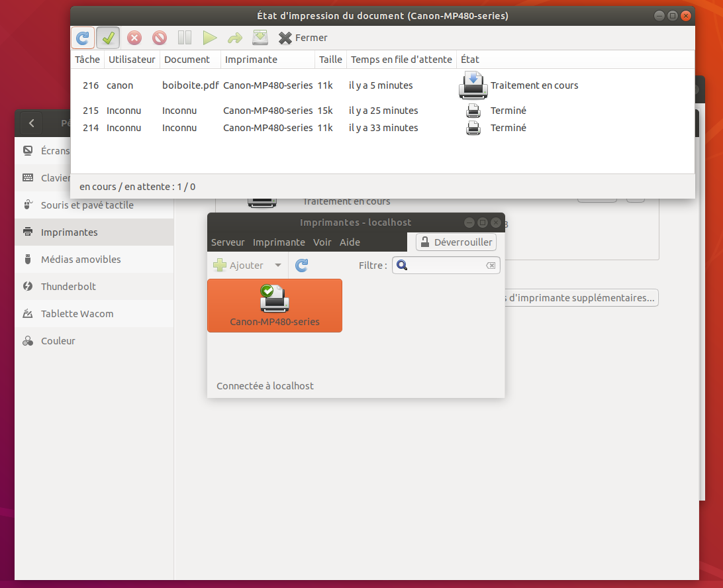
Task: Open Thunderbolt settings
Action: [x=94, y=287]
